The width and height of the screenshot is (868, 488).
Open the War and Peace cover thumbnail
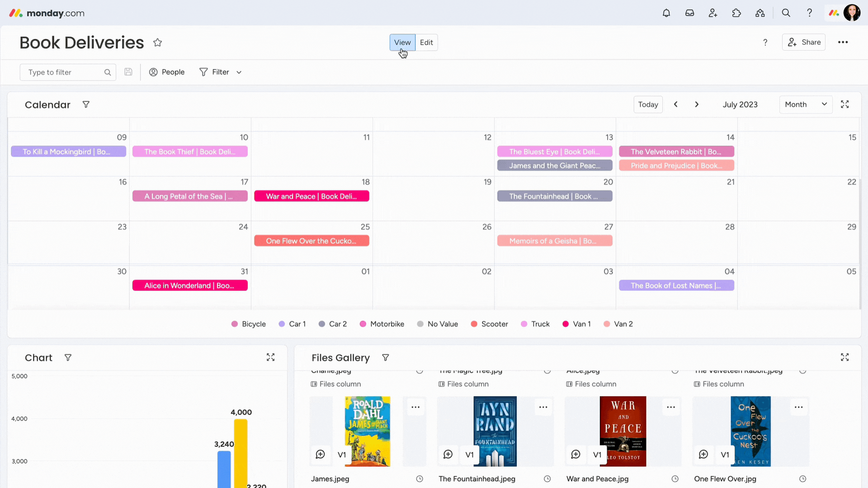[x=623, y=431]
